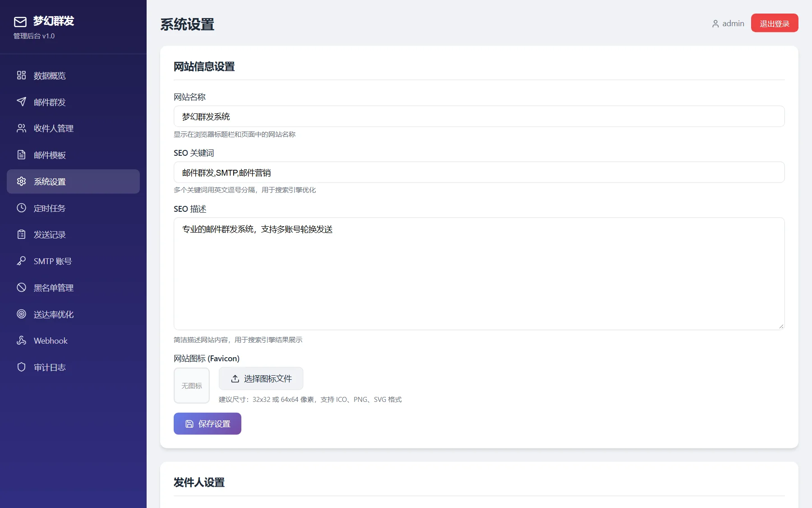Click the shield icon for 审计日志
812x508 pixels.
click(21, 367)
